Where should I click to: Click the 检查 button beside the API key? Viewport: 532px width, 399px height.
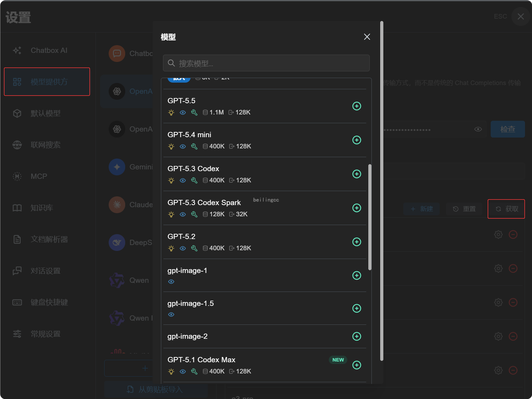pyautogui.click(x=507, y=129)
